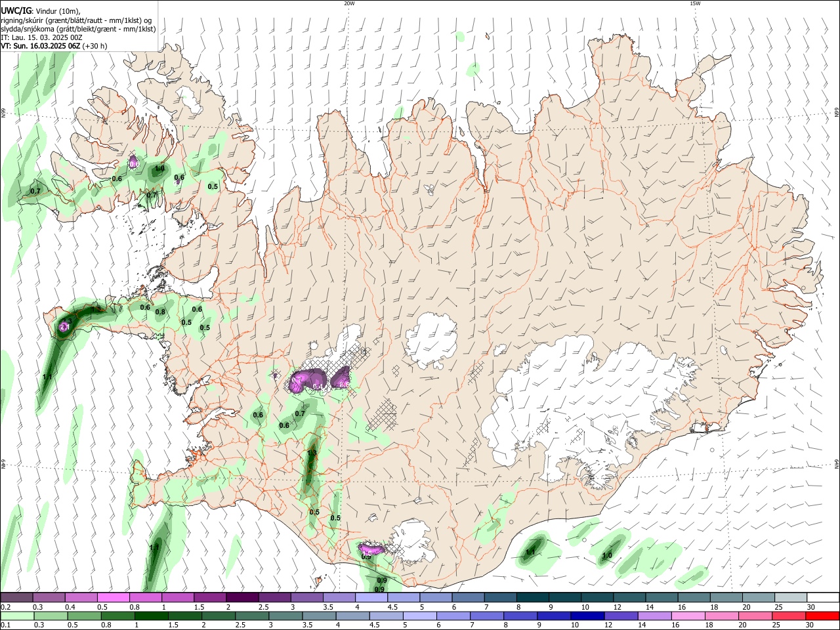This screenshot has height=630, width=840.
Task: Select the 'slydda/snjókoma' legend description line
Action: 78,29
